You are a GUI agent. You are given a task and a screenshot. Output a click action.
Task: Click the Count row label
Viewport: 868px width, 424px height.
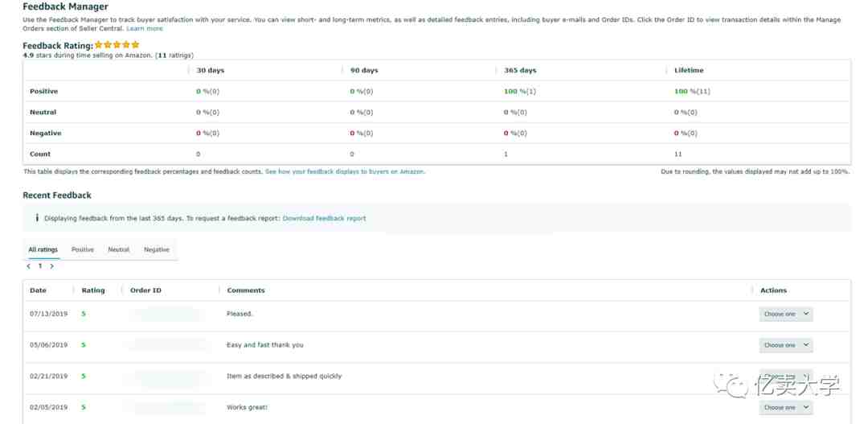(x=40, y=154)
